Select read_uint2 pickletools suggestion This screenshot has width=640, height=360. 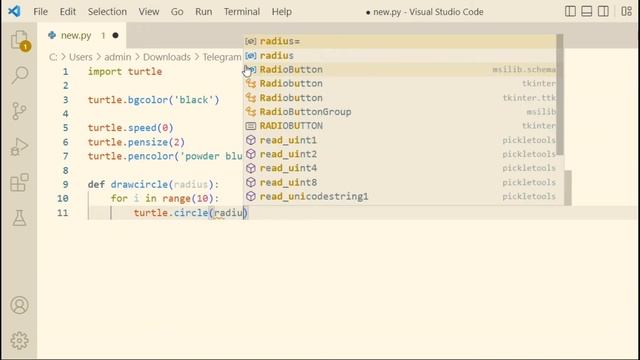pos(400,154)
